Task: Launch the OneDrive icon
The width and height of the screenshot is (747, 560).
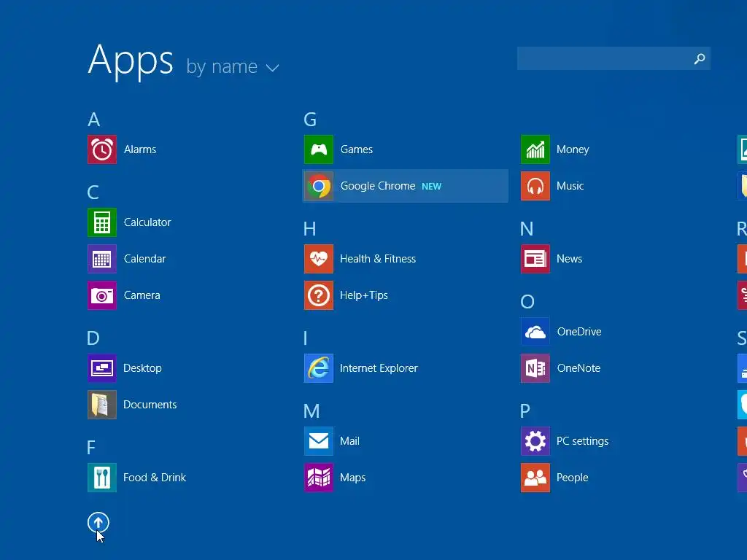Action: click(535, 332)
